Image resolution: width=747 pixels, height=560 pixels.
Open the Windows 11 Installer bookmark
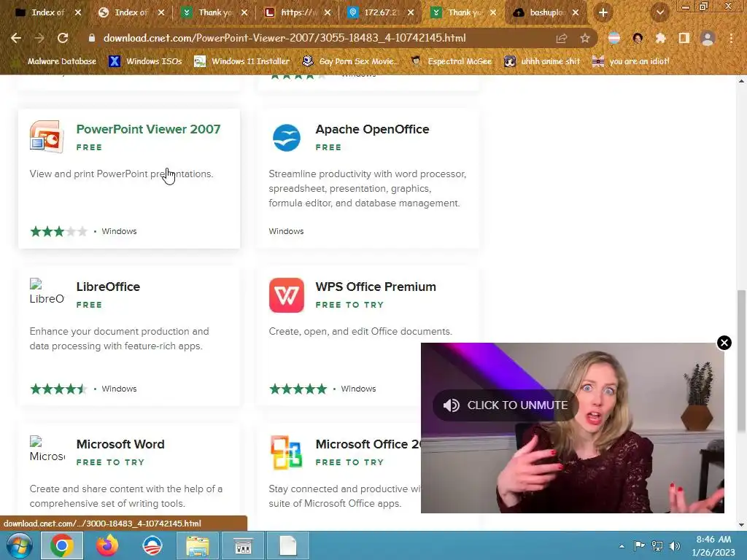click(x=241, y=61)
